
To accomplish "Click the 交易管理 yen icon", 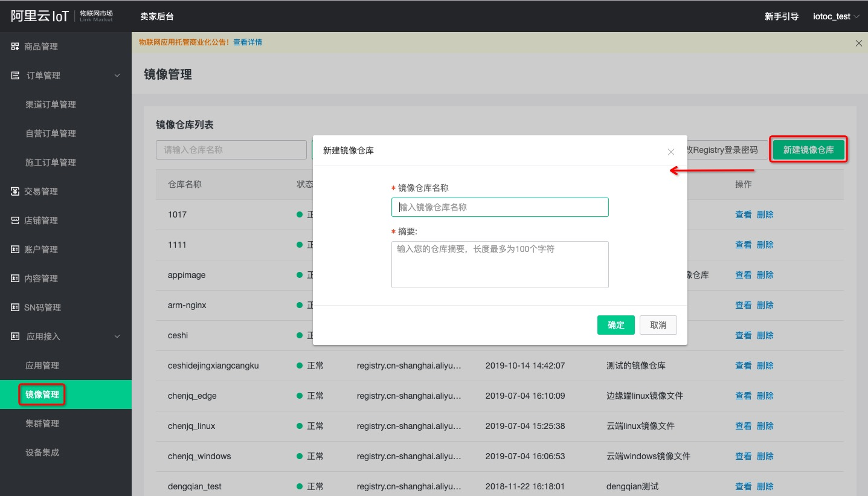I will (x=15, y=192).
